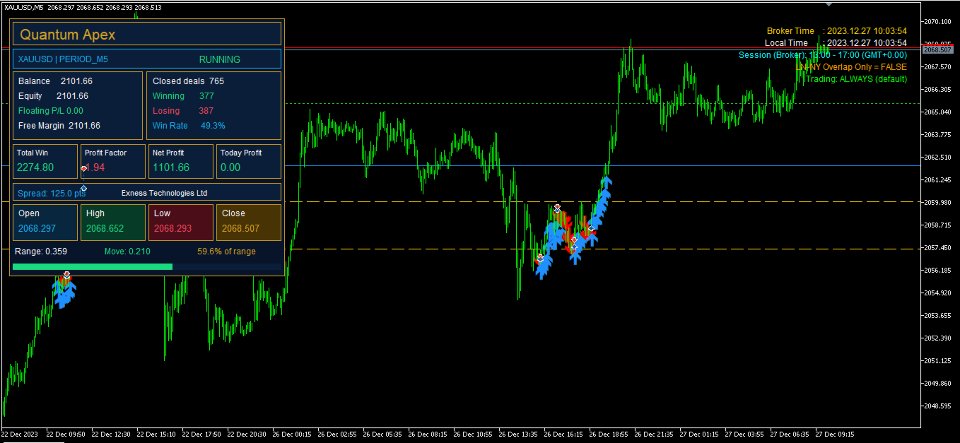Select the Broker Time readout

[836, 31]
